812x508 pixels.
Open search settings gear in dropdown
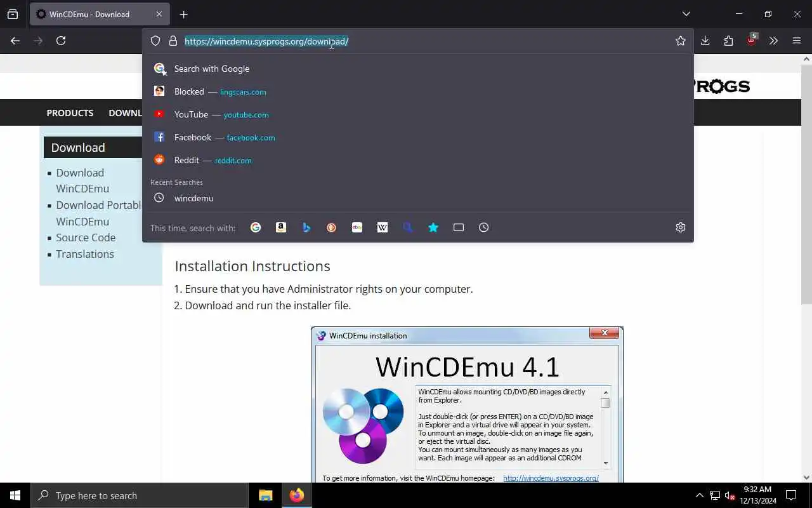point(681,227)
